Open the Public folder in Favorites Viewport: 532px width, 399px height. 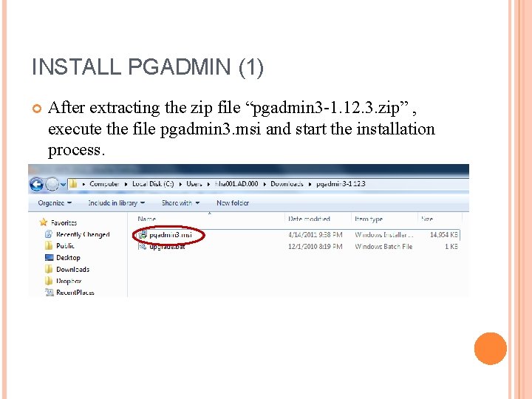click(x=65, y=245)
